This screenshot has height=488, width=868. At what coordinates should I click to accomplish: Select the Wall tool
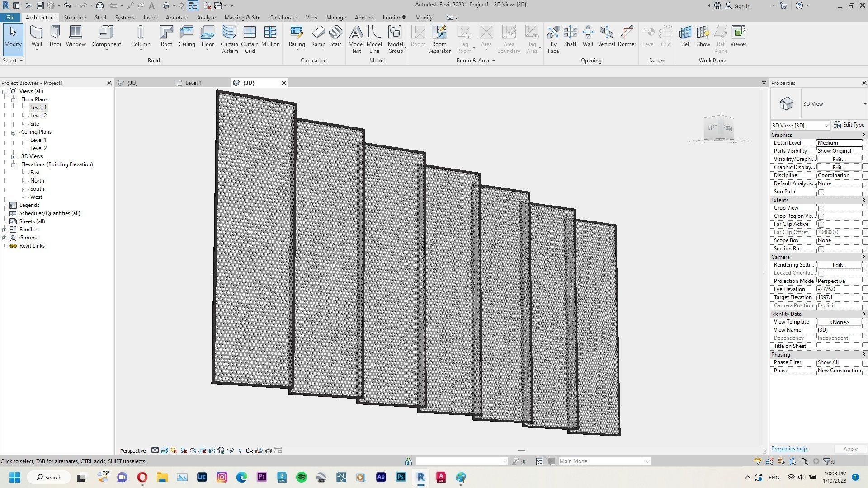click(x=36, y=36)
